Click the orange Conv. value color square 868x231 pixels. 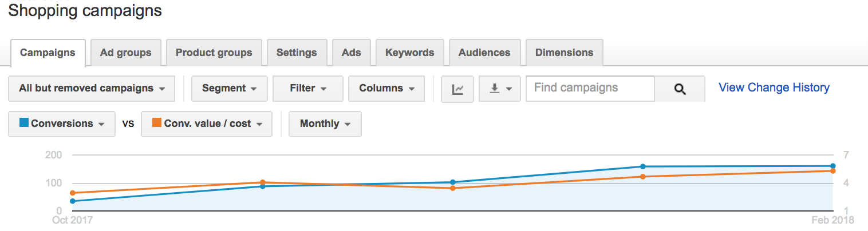click(157, 122)
